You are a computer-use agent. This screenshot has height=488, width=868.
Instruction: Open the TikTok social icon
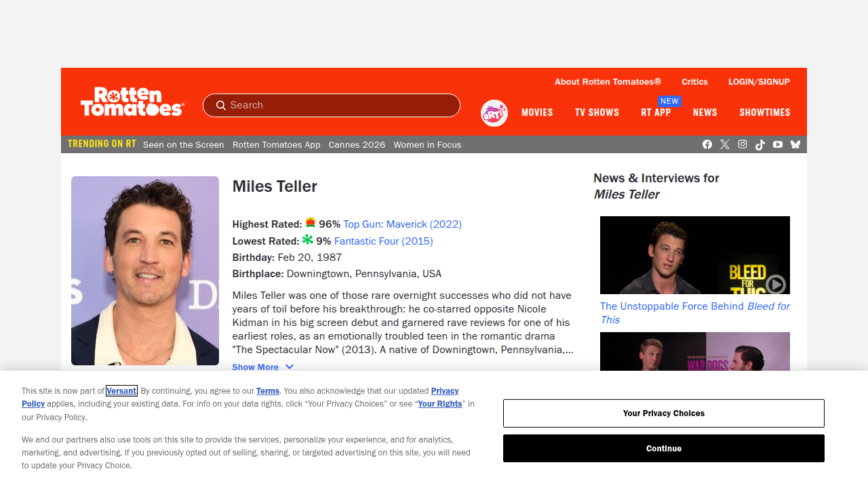coord(760,144)
